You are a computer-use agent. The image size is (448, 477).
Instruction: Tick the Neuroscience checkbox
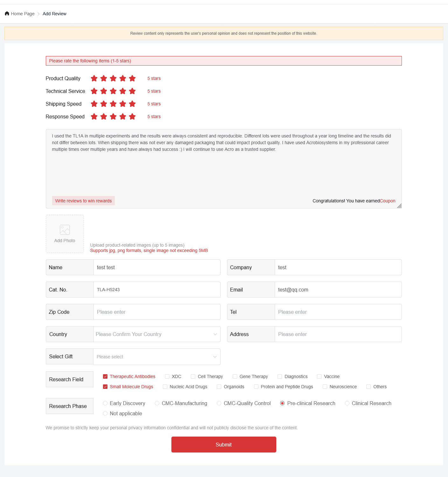[x=325, y=387]
